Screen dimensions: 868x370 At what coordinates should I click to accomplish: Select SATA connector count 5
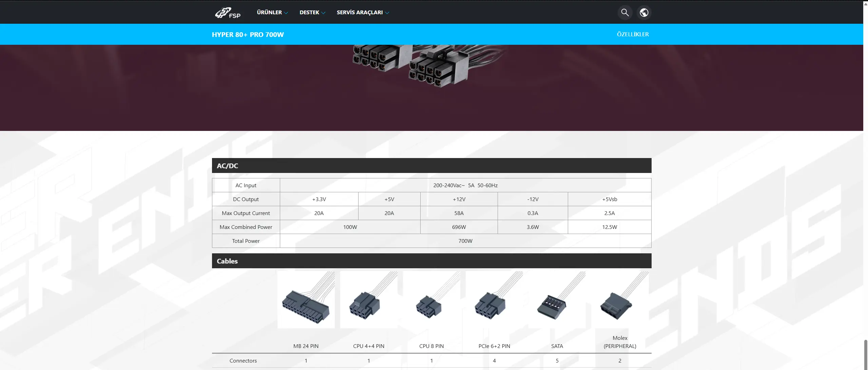[557, 361]
